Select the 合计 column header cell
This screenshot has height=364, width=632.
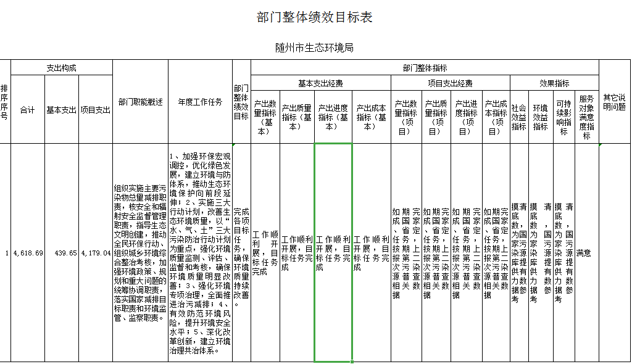tap(28, 110)
